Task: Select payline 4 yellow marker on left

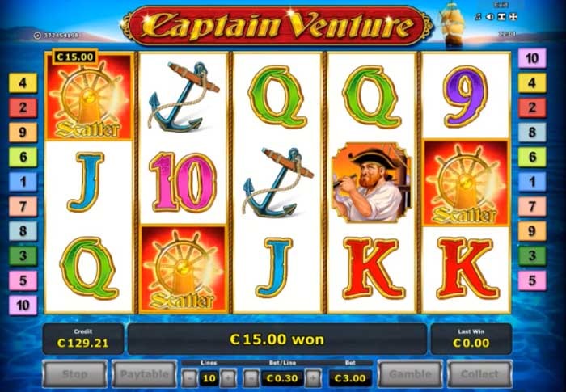Action: coord(23,83)
